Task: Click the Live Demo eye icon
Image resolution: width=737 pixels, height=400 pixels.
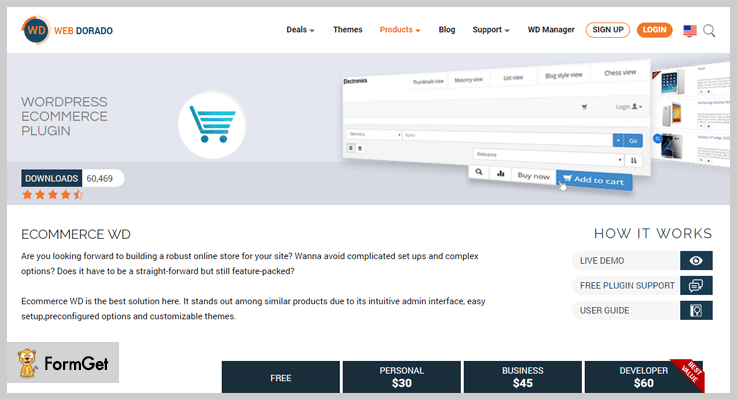Action: click(696, 260)
